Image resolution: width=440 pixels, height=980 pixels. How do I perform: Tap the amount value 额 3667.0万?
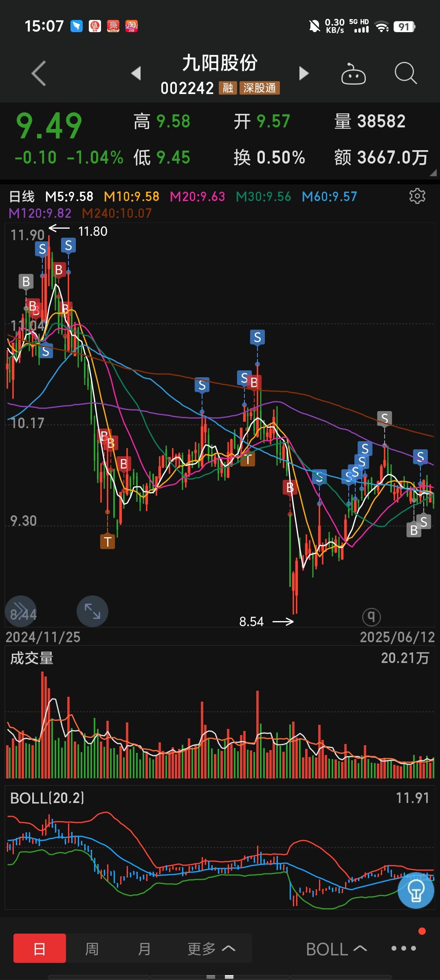[x=381, y=157]
